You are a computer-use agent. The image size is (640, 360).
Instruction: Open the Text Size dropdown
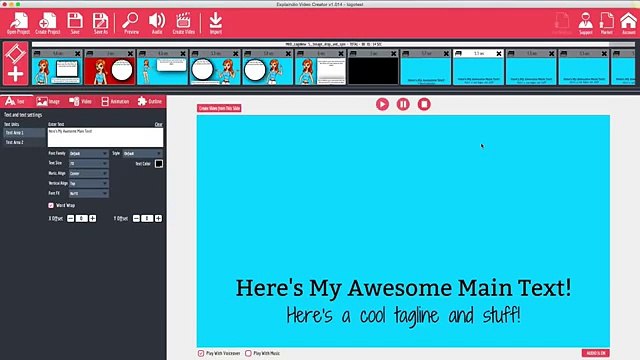pos(89,163)
